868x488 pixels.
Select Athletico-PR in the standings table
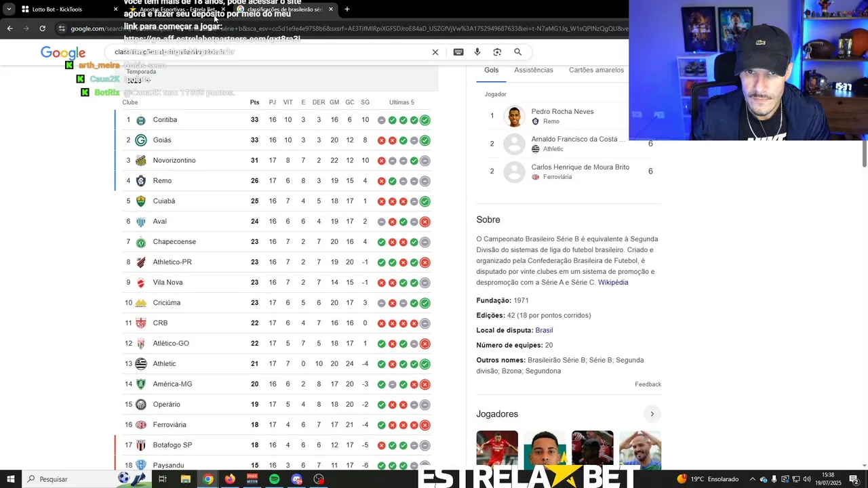pyautogui.click(x=172, y=262)
